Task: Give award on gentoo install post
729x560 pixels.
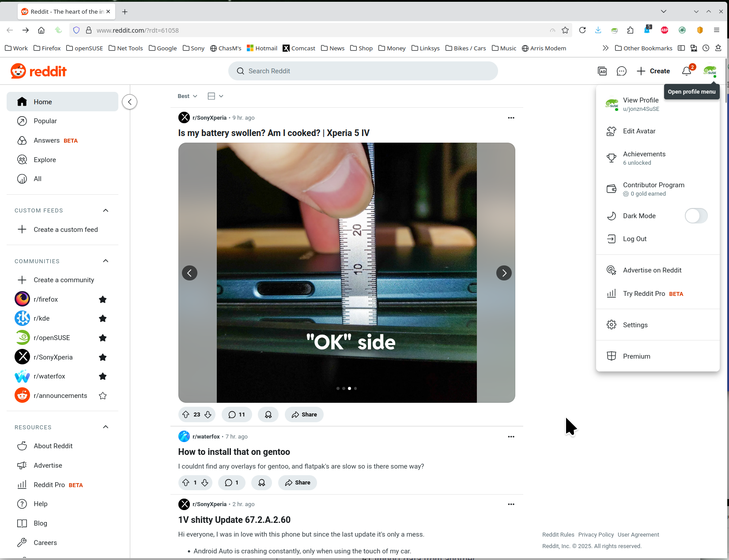Action: (x=261, y=483)
